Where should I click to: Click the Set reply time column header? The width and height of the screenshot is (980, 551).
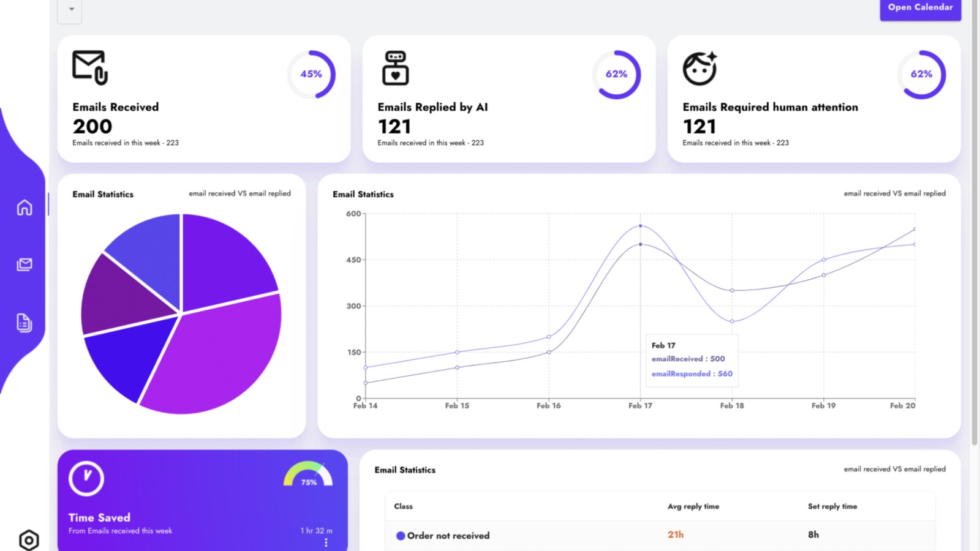[832, 506]
